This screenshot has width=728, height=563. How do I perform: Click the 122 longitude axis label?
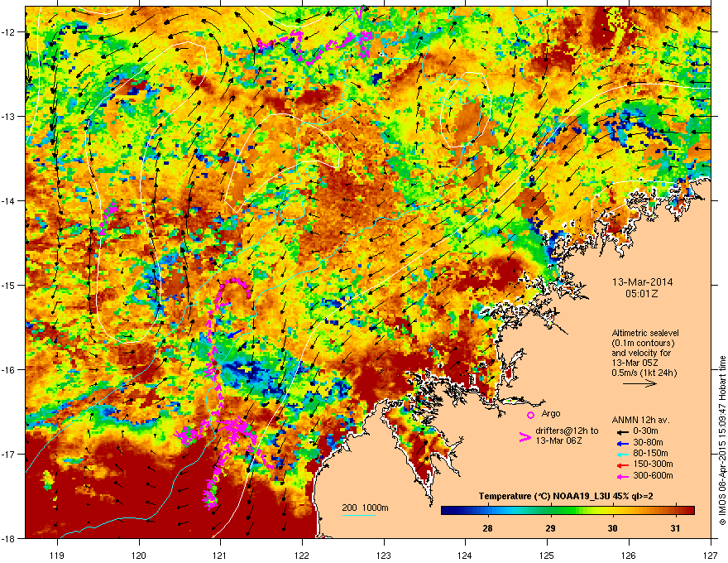coord(302,555)
